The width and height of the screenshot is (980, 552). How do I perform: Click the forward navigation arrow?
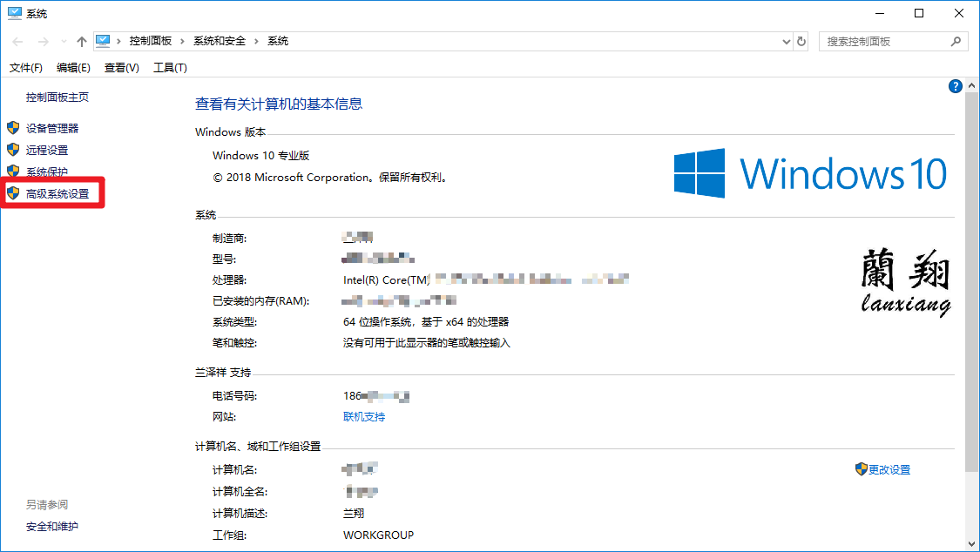coord(44,41)
